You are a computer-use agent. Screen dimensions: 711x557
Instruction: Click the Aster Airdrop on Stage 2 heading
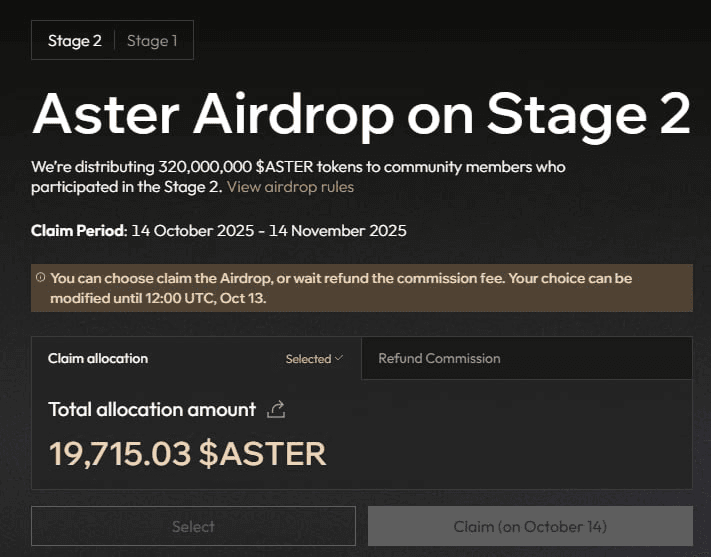pyautogui.click(x=360, y=116)
